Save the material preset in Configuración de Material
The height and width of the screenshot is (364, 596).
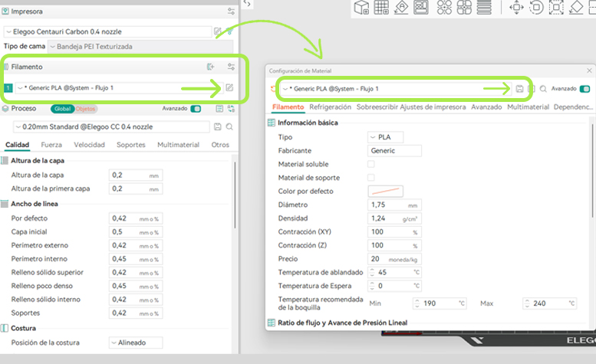(x=519, y=89)
